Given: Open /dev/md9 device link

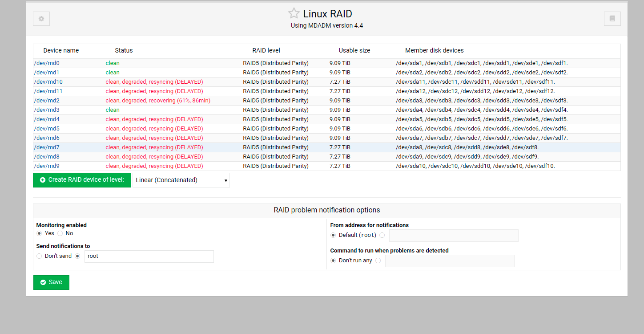Looking at the screenshot, I should (x=47, y=166).
